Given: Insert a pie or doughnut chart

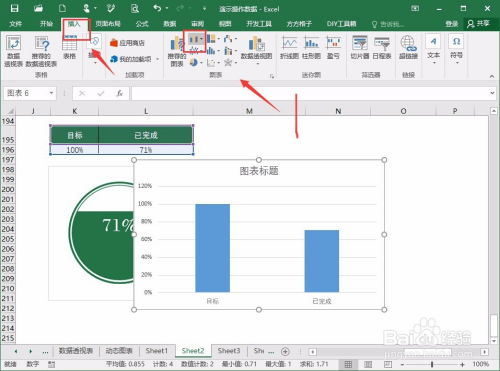Looking at the screenshot, I should 195,62.
